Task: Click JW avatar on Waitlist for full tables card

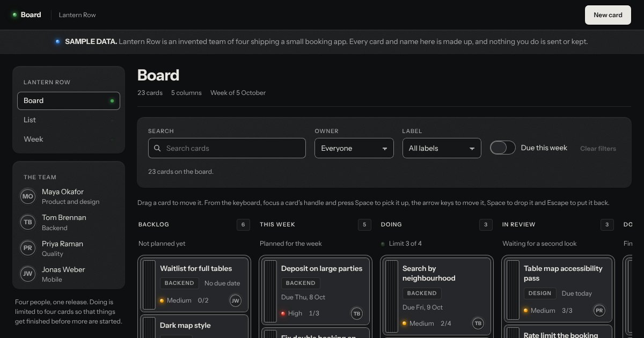Action: pos(235,300)
